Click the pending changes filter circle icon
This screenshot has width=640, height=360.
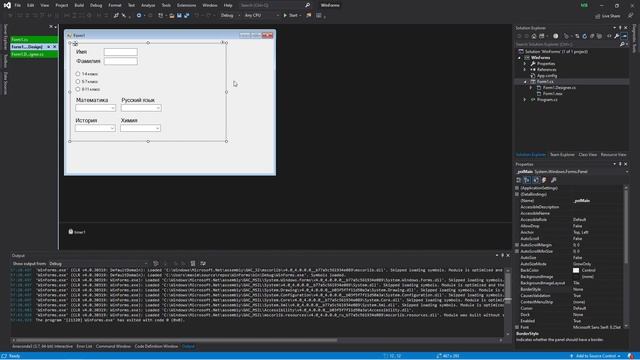click(556, 36)
